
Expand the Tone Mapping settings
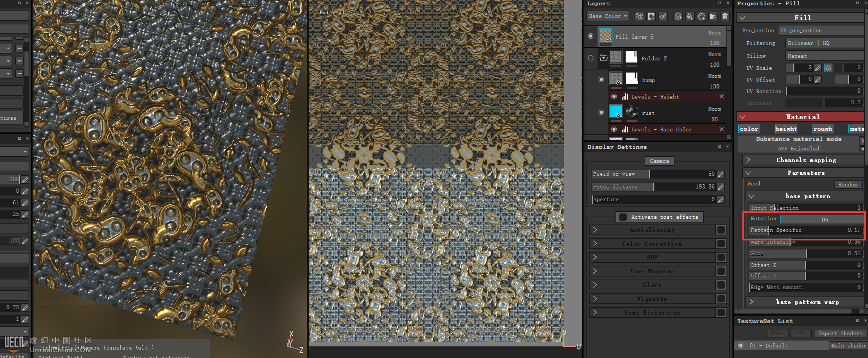[595, 271]
